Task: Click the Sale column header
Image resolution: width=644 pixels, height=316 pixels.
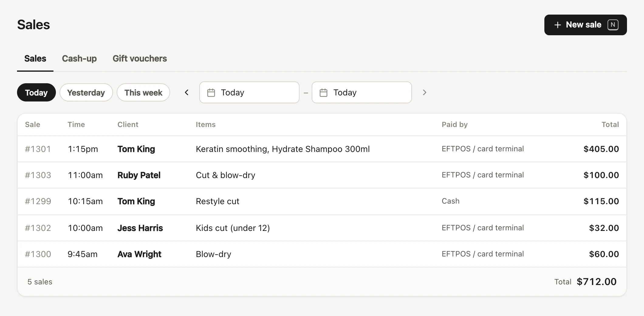Action: [33, 125]
